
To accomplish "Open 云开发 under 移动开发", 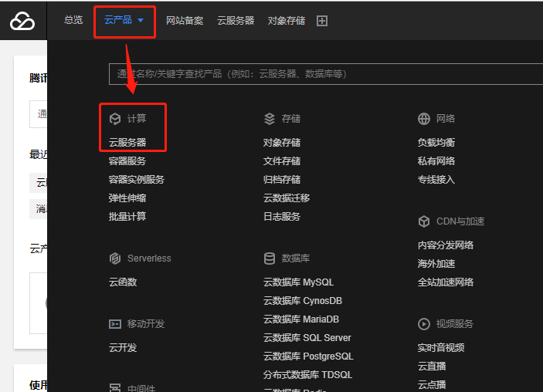I will [123, 348].
